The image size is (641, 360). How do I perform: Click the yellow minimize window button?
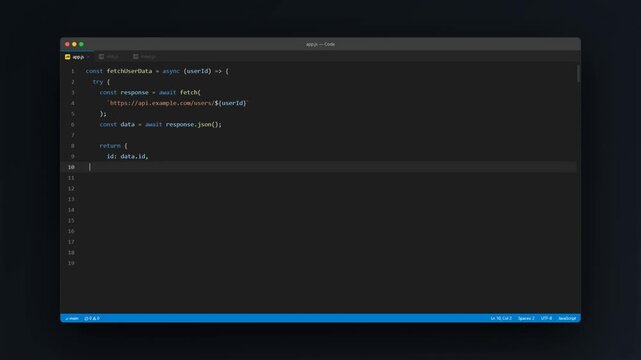pyautogui.click(x=74, y=44)
